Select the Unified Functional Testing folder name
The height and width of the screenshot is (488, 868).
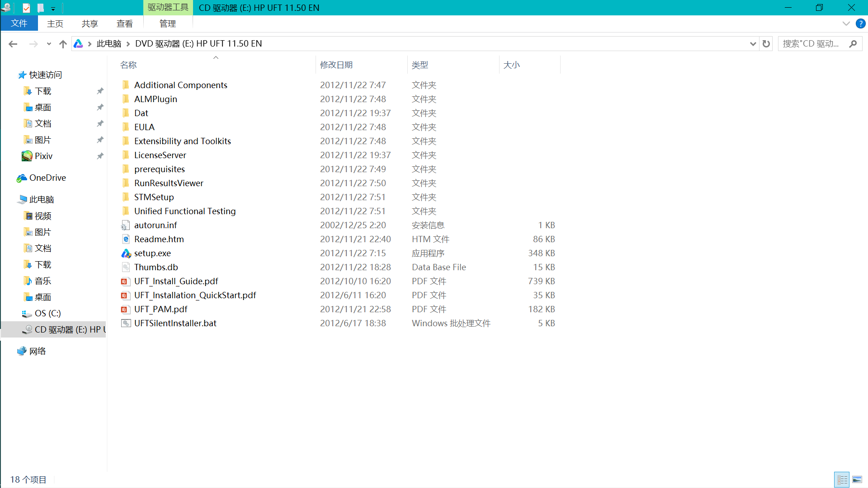point(185,211)
